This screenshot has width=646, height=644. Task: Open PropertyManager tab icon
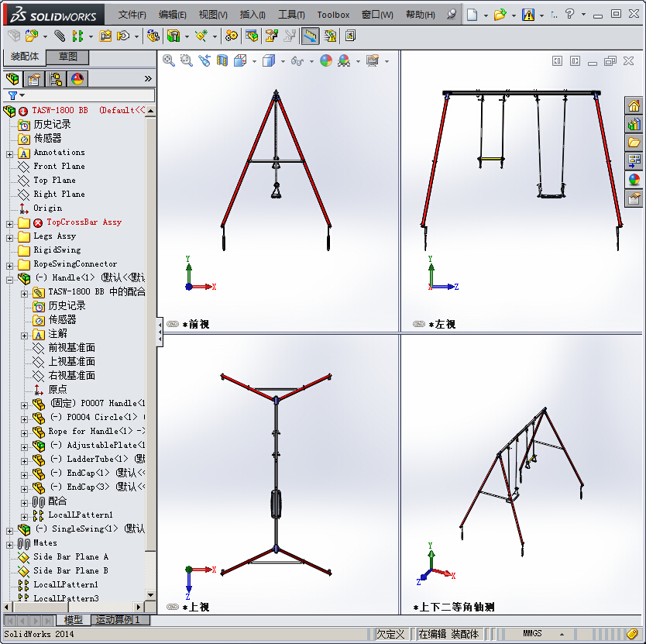(x=34, y=78)
